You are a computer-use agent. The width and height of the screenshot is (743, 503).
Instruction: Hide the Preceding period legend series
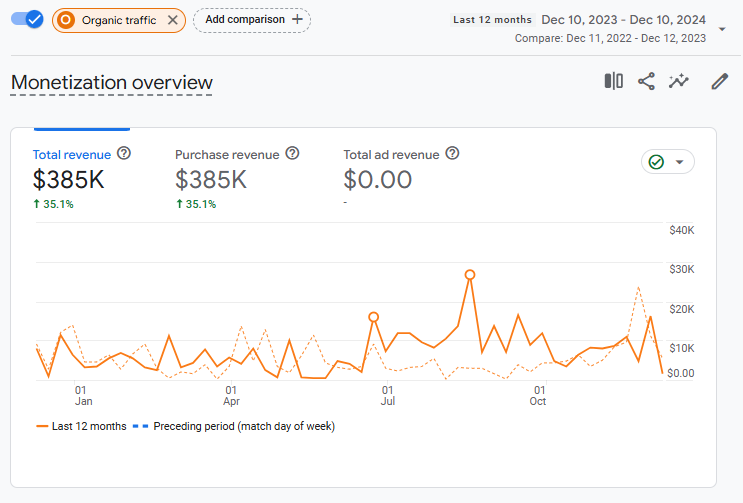[x=234, y=426]
